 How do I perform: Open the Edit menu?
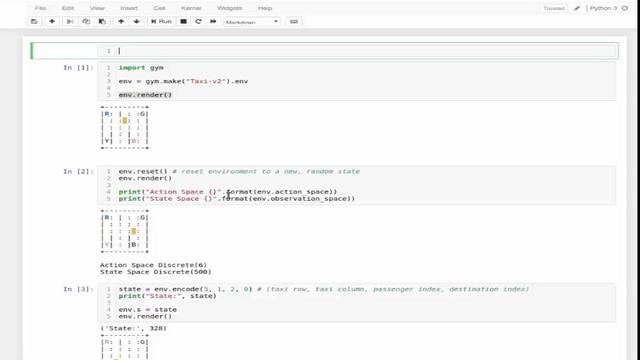point(68,8)
